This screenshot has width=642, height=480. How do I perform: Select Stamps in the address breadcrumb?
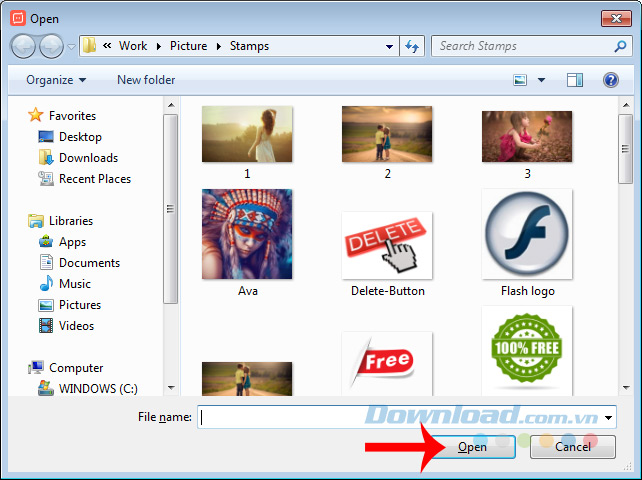[x=249, y=46]
